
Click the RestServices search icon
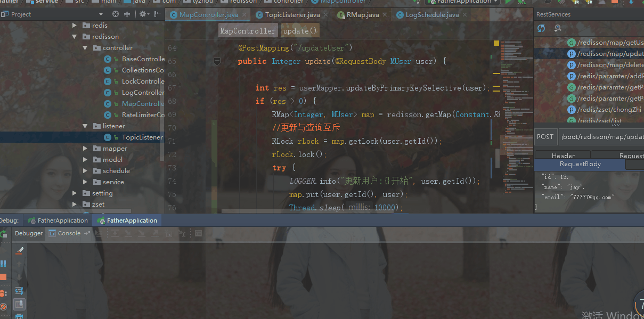click(558, 28)
